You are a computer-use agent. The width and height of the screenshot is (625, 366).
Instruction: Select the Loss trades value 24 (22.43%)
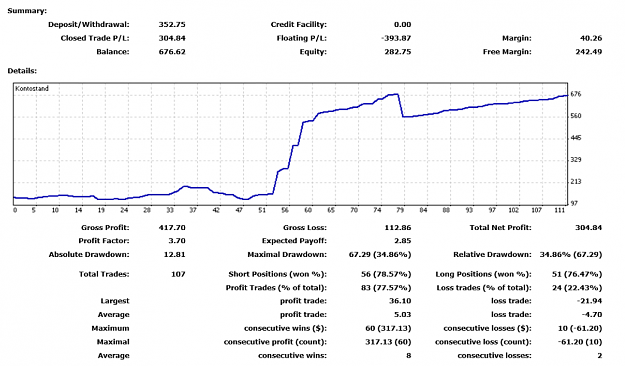click(577, 288)
